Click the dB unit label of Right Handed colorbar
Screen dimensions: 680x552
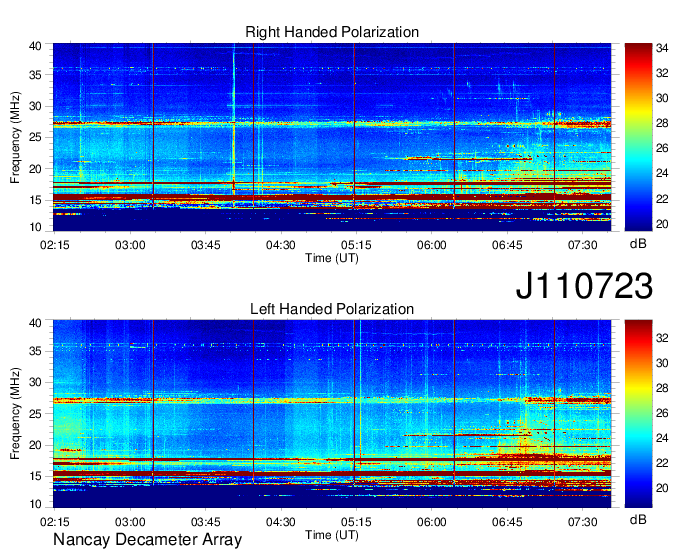point(638,243)
